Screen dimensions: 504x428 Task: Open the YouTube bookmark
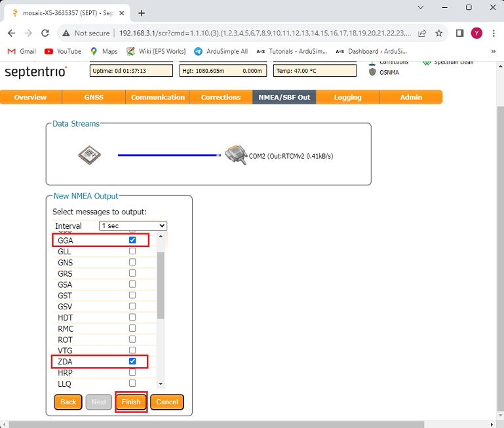click(63, 51)
